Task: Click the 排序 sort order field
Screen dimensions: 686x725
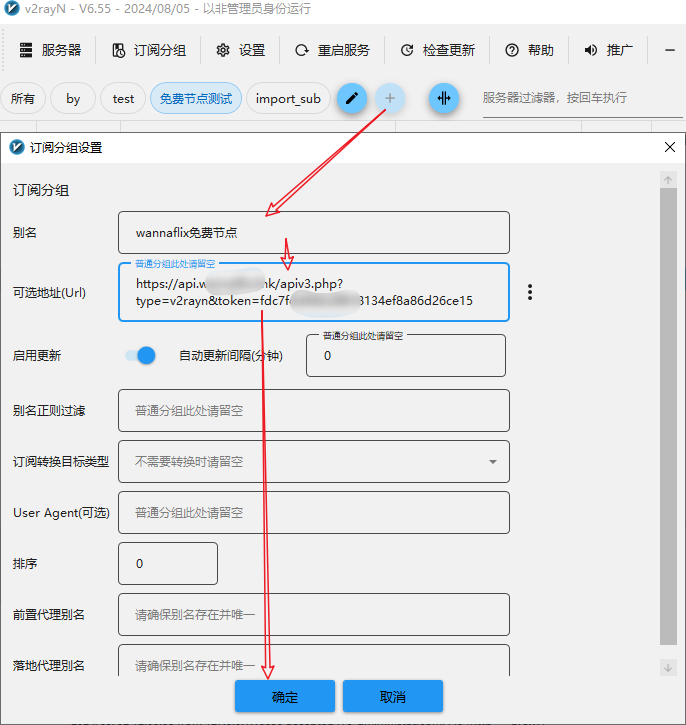Action: pos(168,564)
